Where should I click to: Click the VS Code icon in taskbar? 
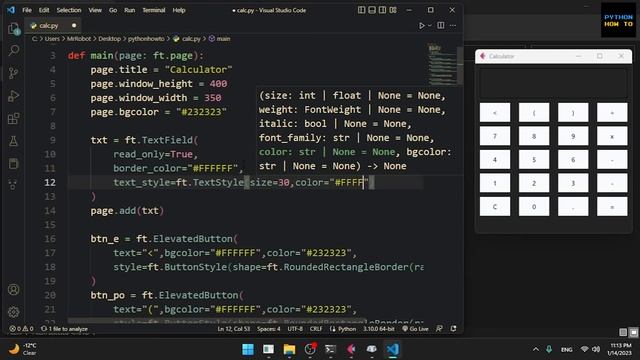coord(393,349)
